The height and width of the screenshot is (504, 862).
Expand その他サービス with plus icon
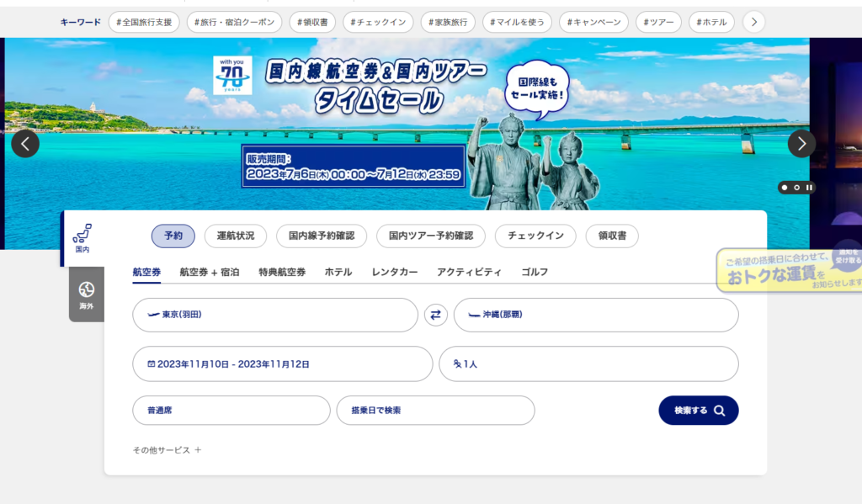pyautogui.click(x=168, y=450)
